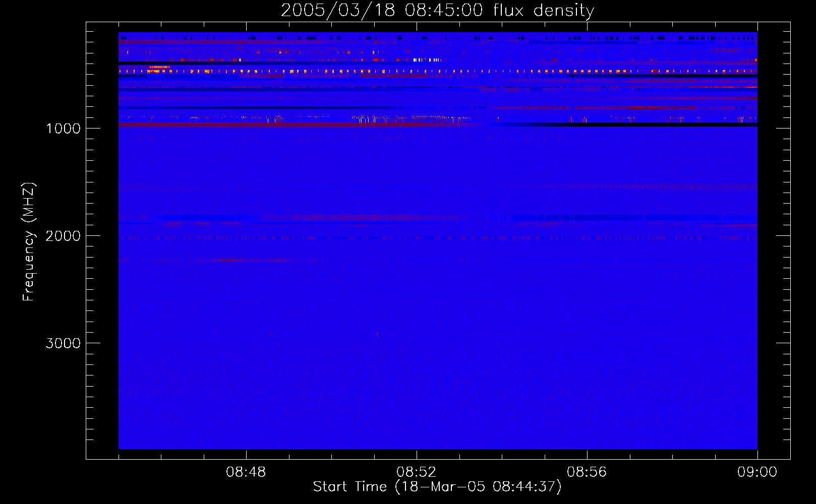Click the 2000 frequency tick label
This screenshot has height=504, width=816.
[x=63, y=236]
